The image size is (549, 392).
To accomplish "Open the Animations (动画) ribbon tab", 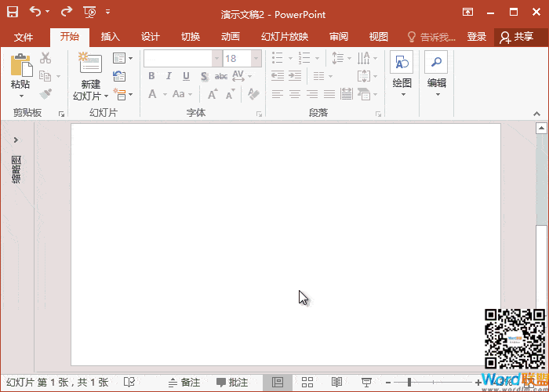I will pyautogui.click(x=230, y=37).
